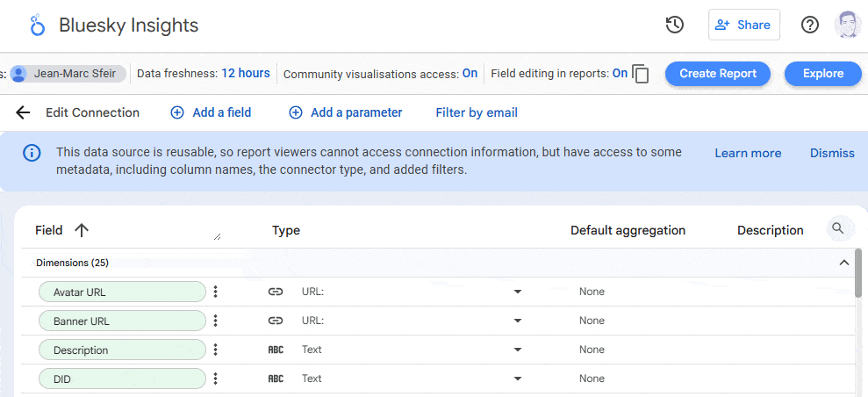The width and height of the screenshot is (868, 397).
Task: Click the vertical scrollbar of field list
Action: coord(858,275)
